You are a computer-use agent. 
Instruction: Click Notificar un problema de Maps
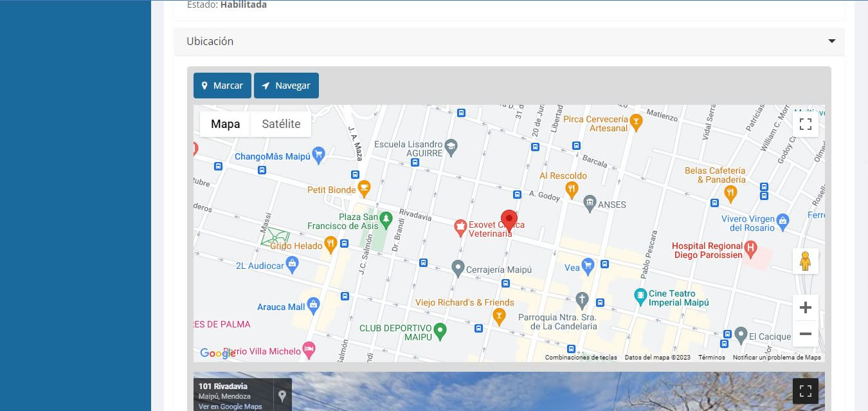[x=777, y=358]
